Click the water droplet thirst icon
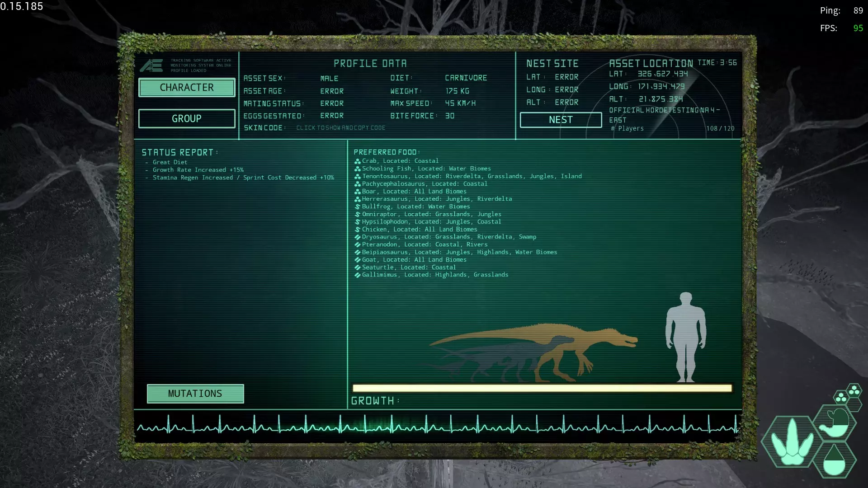 [x=834, y=460]
